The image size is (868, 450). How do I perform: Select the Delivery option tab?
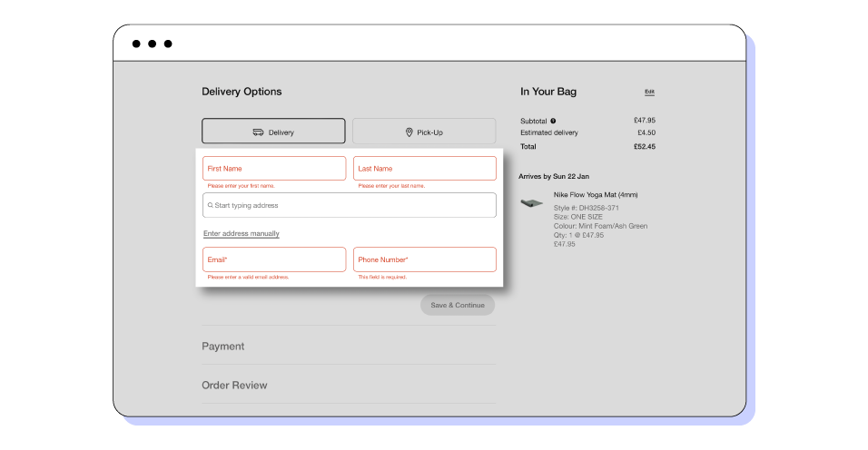273,131
